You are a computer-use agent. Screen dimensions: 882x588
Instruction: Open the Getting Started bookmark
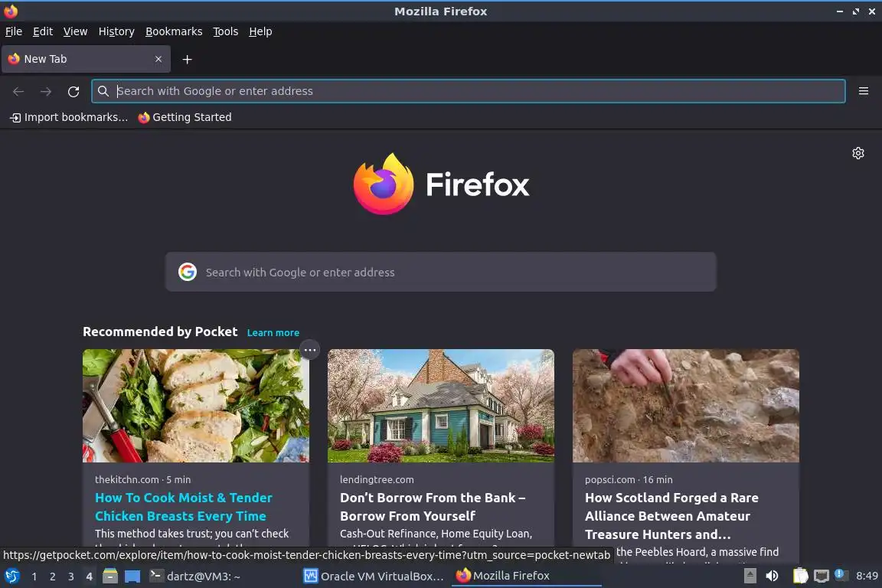point(185,117)
